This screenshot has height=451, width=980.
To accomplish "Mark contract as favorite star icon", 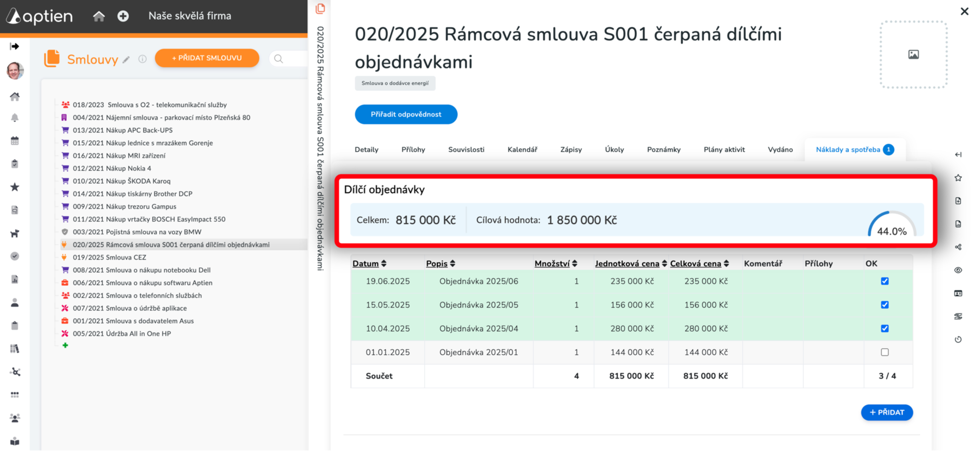I will [x=958, y=178].
